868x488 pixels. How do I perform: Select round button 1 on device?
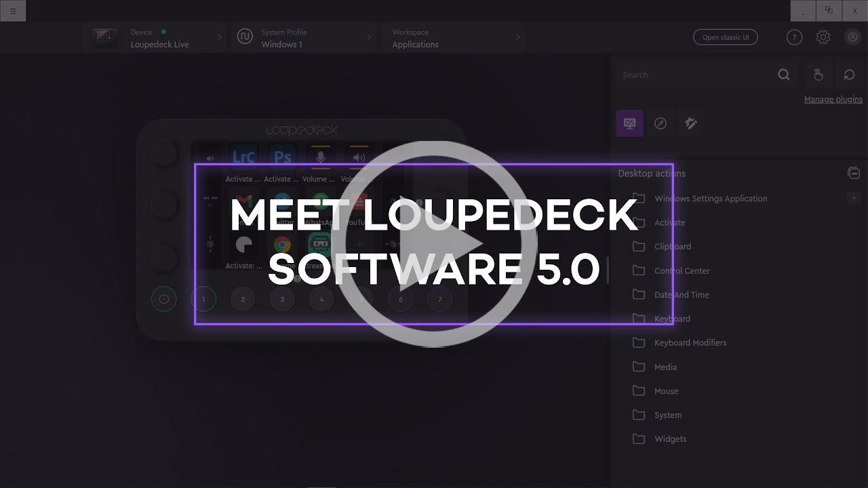pyautogui.click(x=203, y=299)
